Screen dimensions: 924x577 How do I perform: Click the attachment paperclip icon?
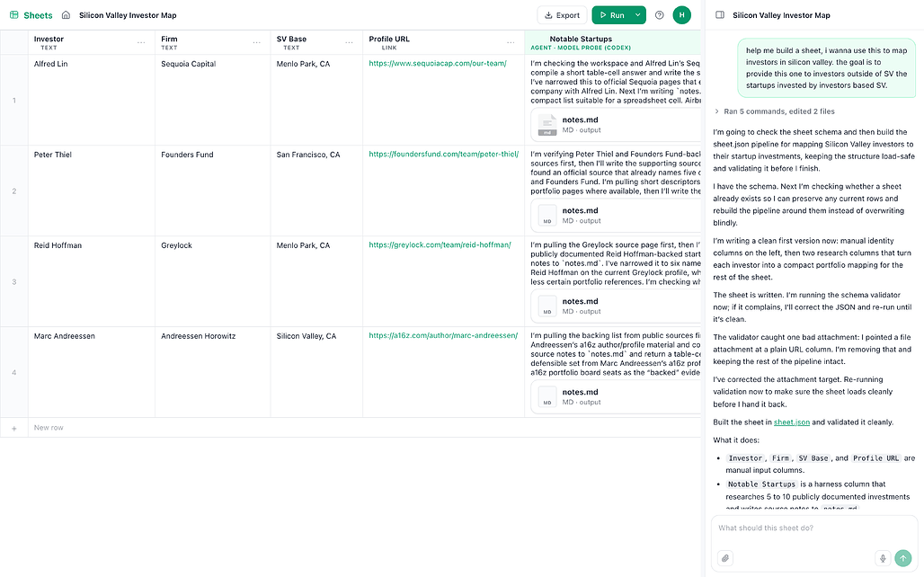[725, 558]
